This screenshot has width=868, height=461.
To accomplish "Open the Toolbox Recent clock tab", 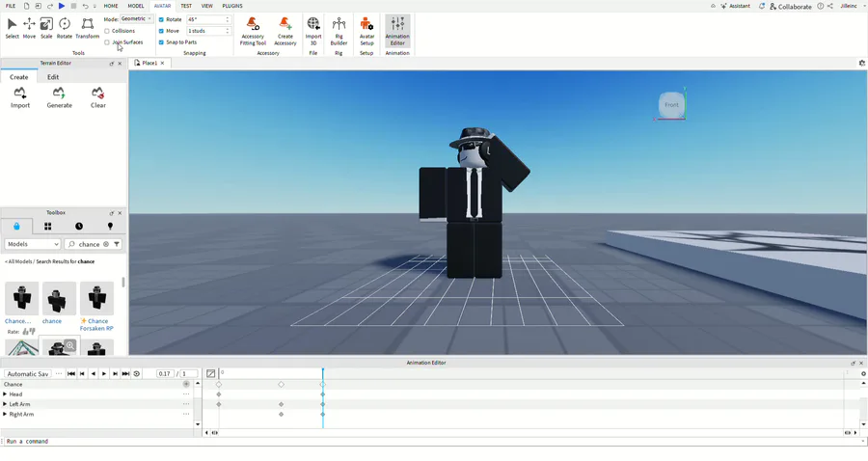I will [79, 226].
